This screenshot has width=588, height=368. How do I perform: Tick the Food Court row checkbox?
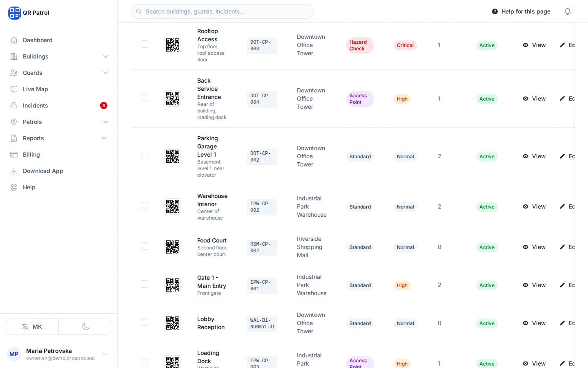coord(145,246)
